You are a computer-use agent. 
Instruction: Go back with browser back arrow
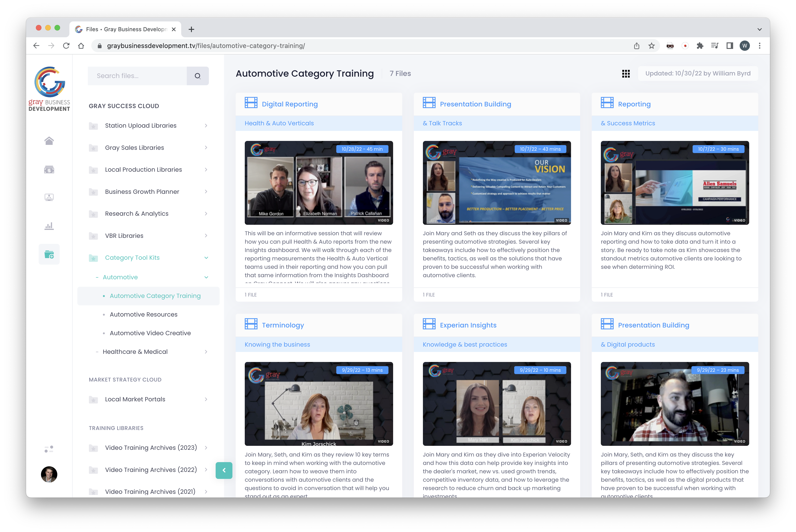[x=36, y=45]
